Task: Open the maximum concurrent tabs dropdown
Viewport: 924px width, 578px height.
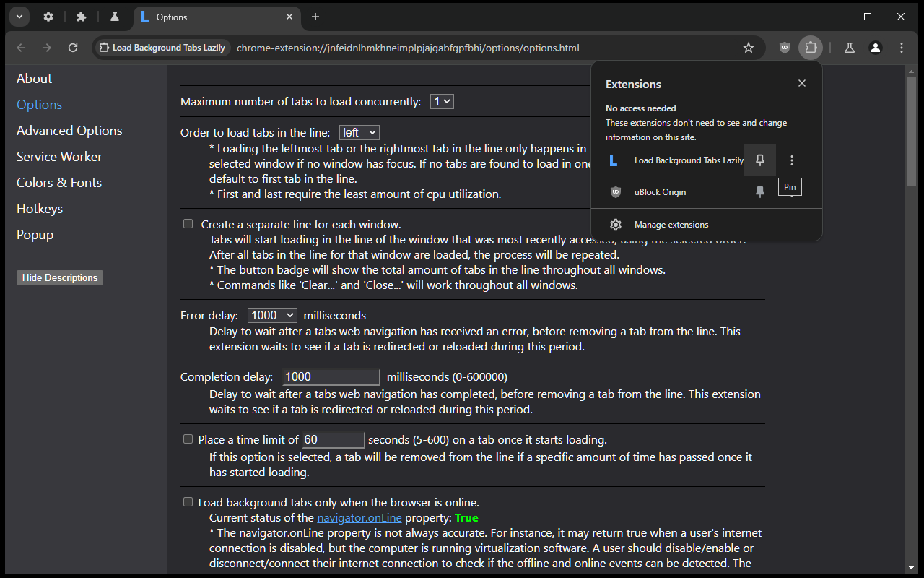Action: [x=442, y=101]
